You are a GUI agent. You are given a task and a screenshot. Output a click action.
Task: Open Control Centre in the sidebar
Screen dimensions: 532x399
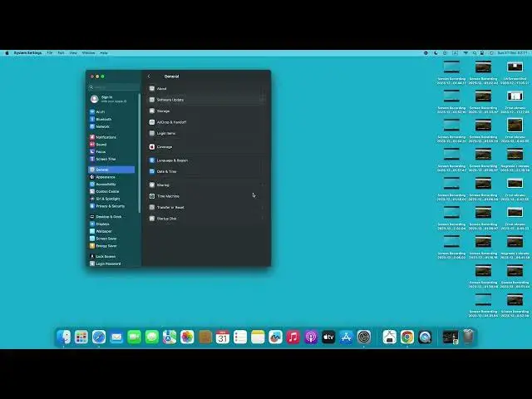(x=104, y=192)
